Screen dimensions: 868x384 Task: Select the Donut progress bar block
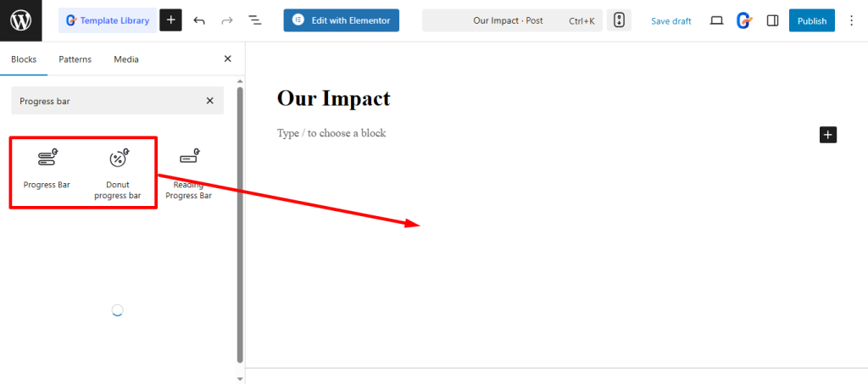tap(118, 175)
